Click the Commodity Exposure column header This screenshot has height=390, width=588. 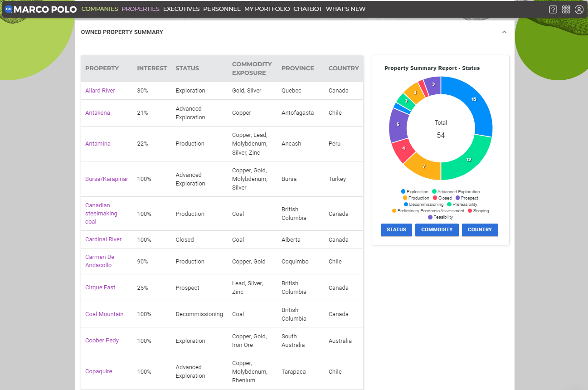(x=252, y=68)
